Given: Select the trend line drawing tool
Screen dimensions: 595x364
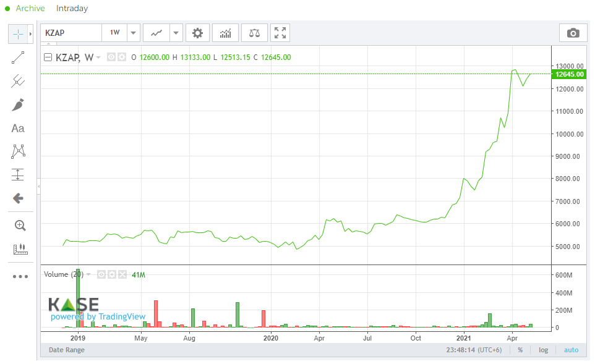Looking at the screenshot, I should pos(18,57).
